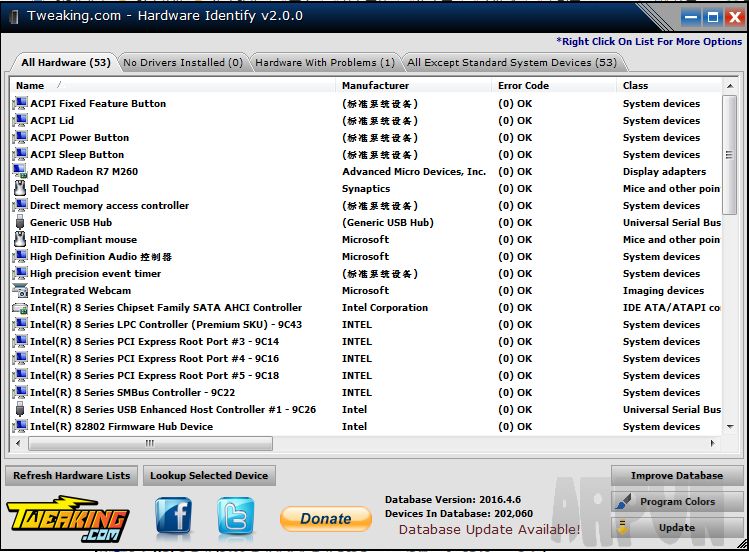Screen dimensions: 749x552
Task: Open the Tweaking.com Twitter icon
Action: [x=235, y=516]
